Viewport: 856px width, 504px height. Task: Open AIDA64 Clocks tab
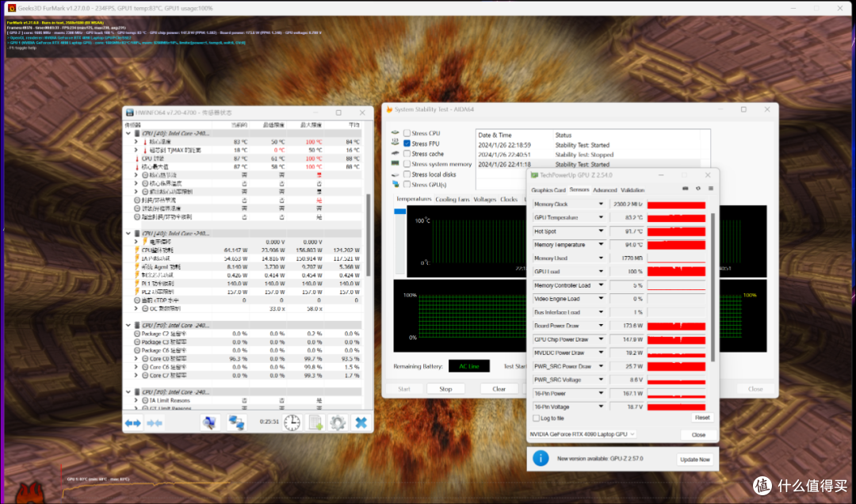(509, 200)
